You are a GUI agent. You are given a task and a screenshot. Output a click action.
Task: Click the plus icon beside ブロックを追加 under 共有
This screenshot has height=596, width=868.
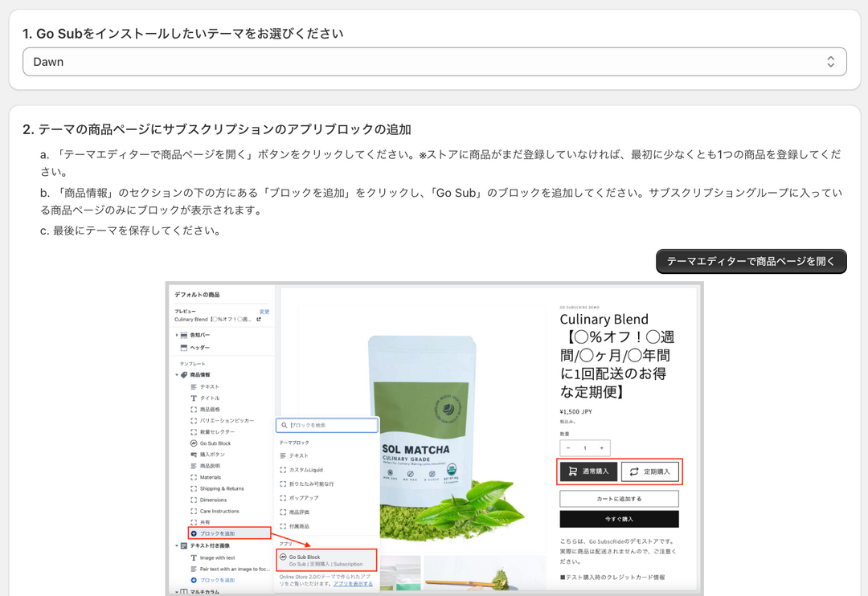194,533
